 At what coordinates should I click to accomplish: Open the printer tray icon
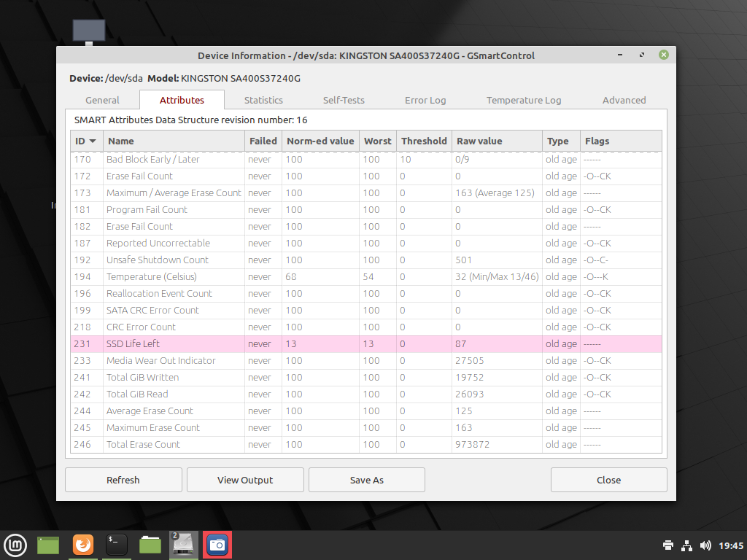click(668, 545)
